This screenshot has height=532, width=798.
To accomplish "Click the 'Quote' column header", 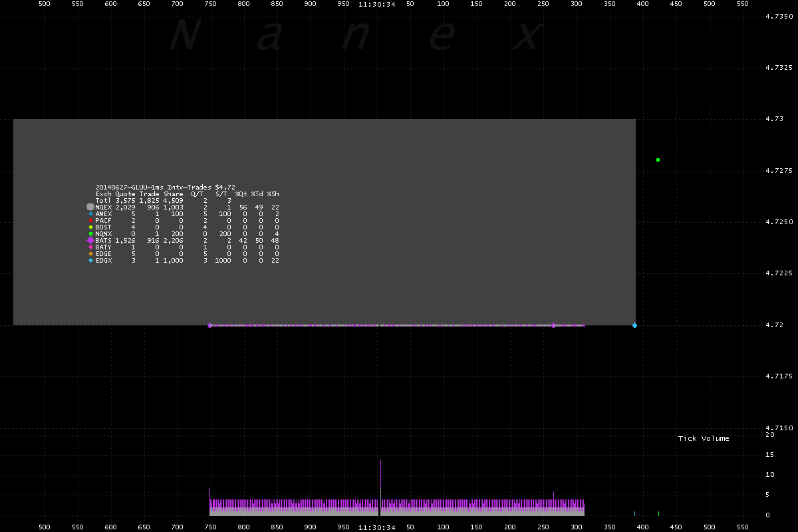I will pyautogui.click(x=125, y=194).
